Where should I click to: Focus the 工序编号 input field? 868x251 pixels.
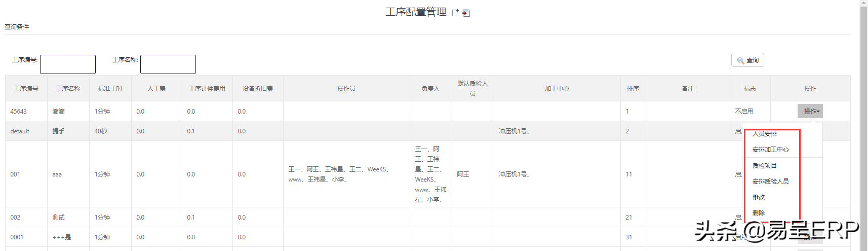[x=68, y=64]
